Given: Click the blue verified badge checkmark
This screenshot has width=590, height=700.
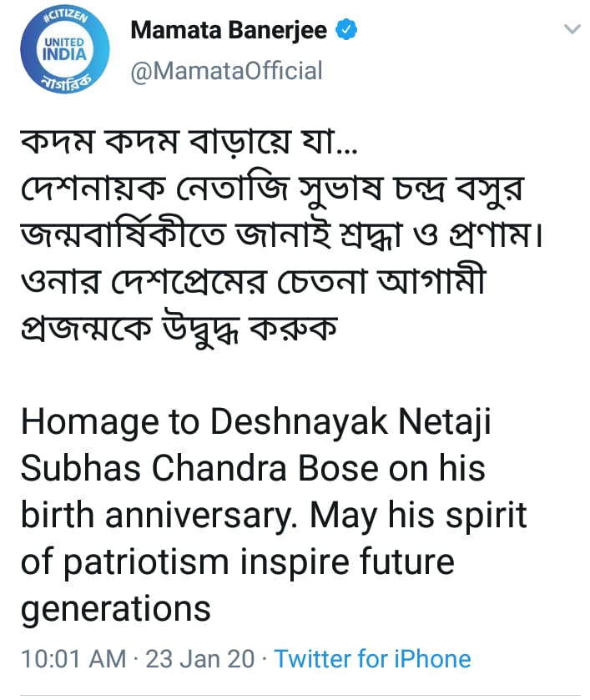Looking at the screenshot, I should click(x=346, y=29).
